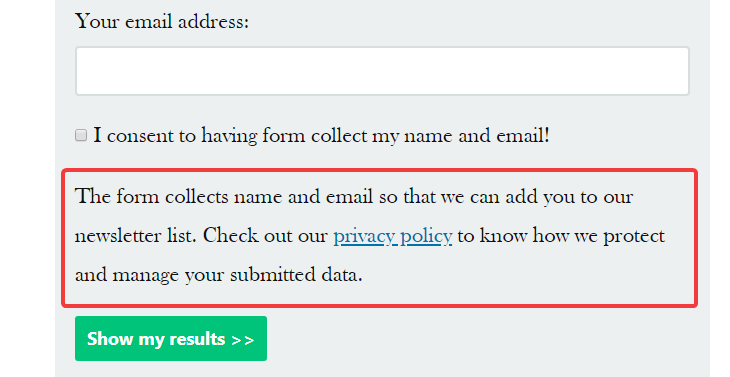Click the word 'privacy' in the link
Viewport: 730px width, 377px height.
[364, 236]
